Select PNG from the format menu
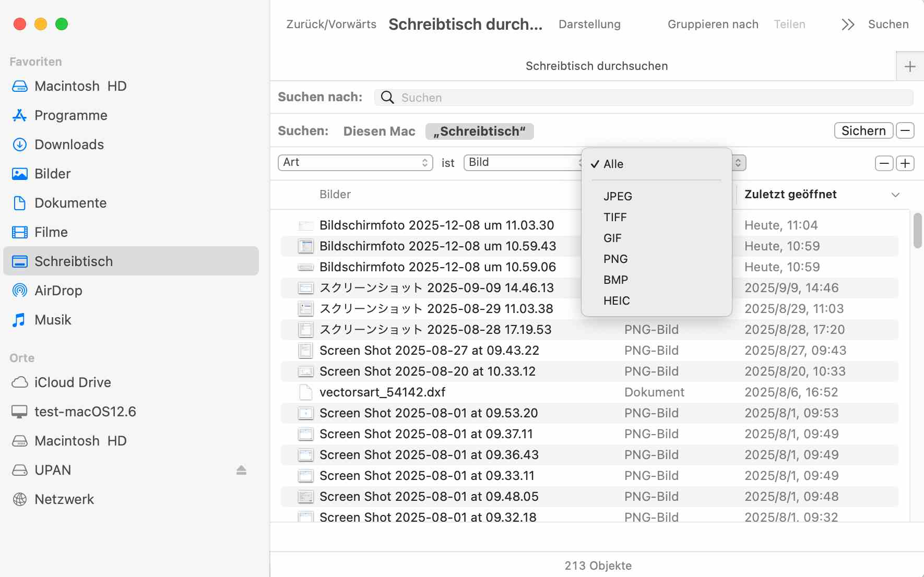Image resolution: width=924 pixels, height=577 pixels. pos(615,259)
